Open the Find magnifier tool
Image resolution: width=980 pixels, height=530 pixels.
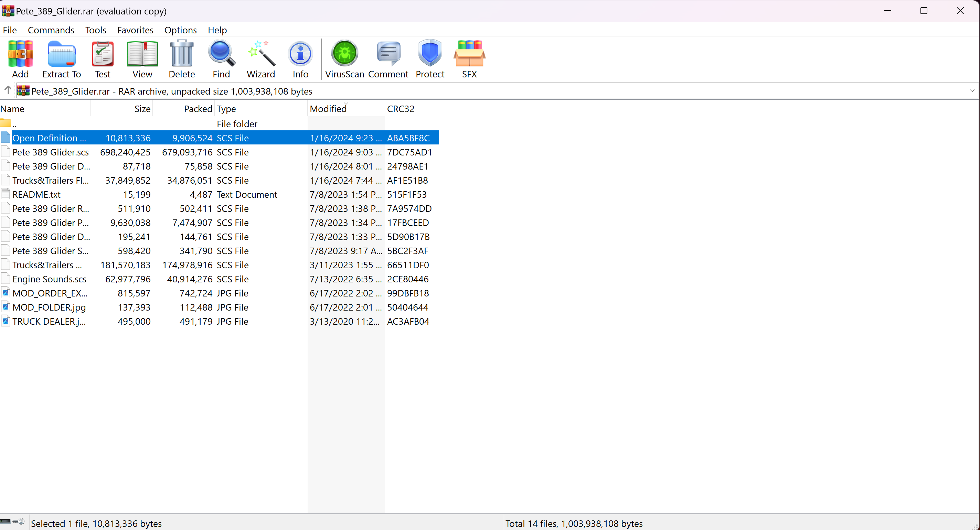[221, 59]
